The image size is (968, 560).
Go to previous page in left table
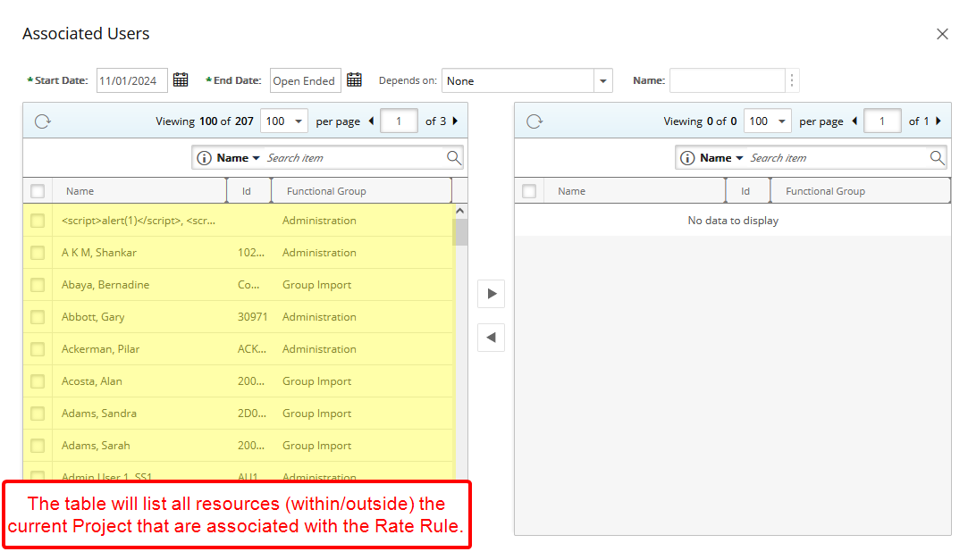coord(372,121)
